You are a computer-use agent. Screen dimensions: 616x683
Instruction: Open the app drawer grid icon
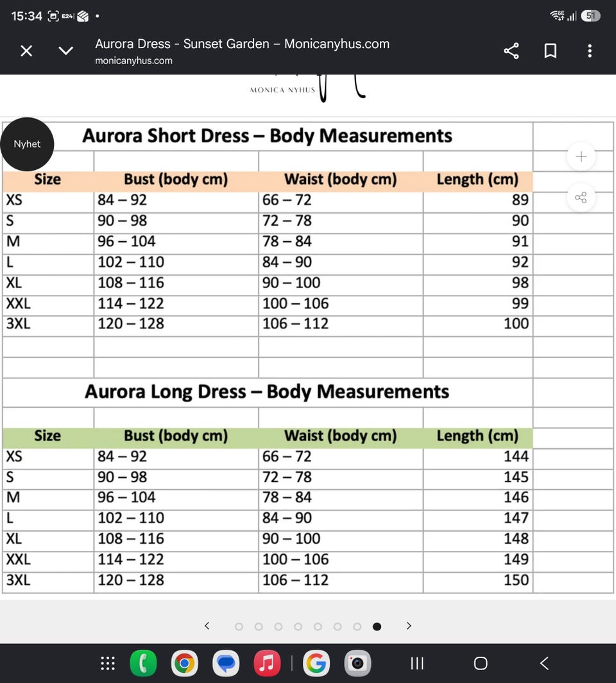coord(108,663)
